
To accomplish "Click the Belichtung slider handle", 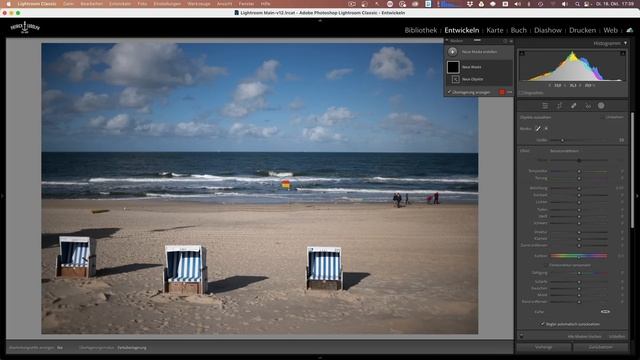I will tap(579, 188).
